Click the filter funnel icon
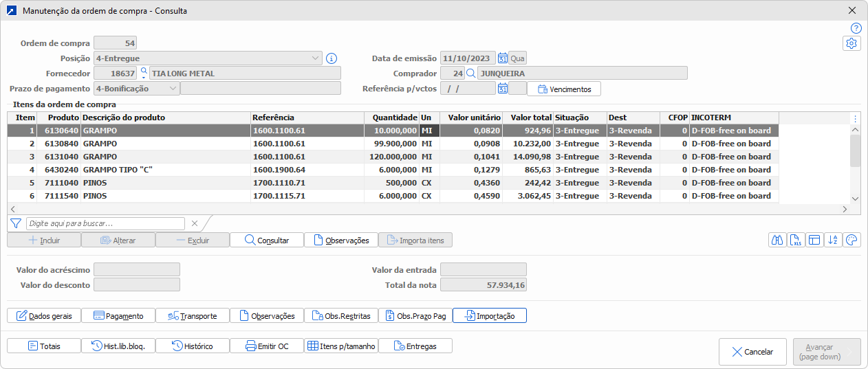 16,223
